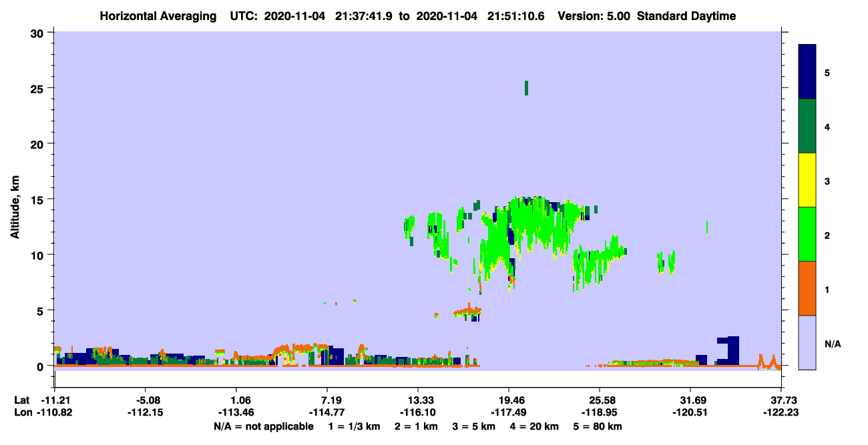Click the isolated green feature near 25 km
Screen dimensions: 868x445
[x=526, y=88]
